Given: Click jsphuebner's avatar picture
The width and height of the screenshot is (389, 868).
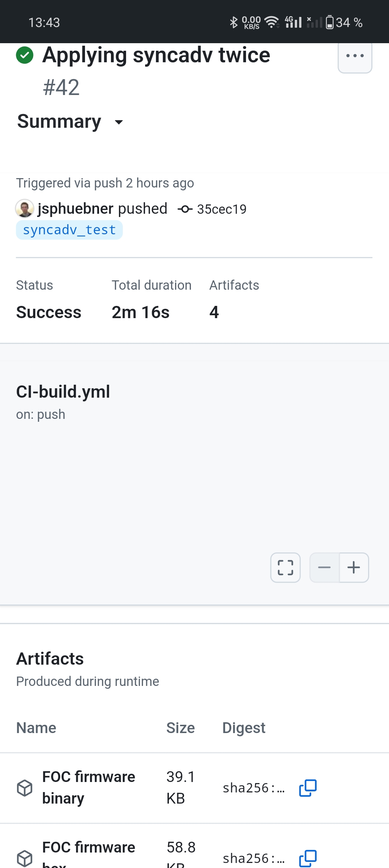Looking at the screenshot, I should coord(25,209).
